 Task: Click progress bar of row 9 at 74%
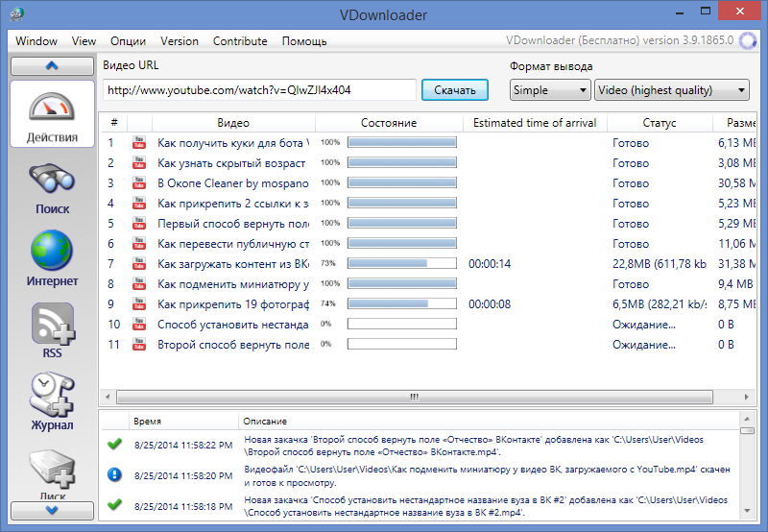[402, 303]
